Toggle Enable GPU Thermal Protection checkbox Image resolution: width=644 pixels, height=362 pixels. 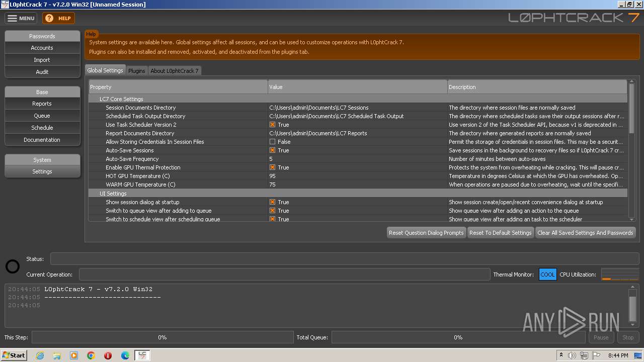click(272, 167)
